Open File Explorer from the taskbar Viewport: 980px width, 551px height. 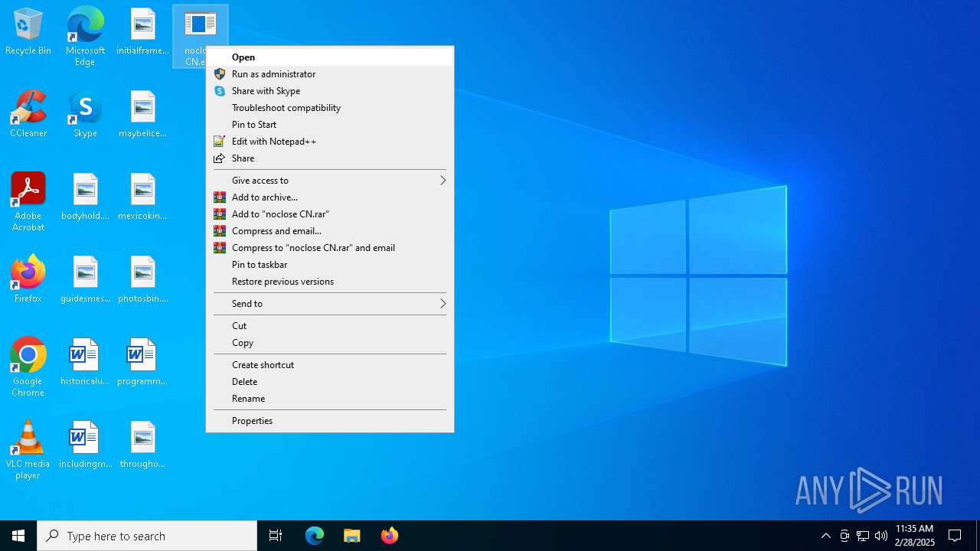(x=352, y=536)
